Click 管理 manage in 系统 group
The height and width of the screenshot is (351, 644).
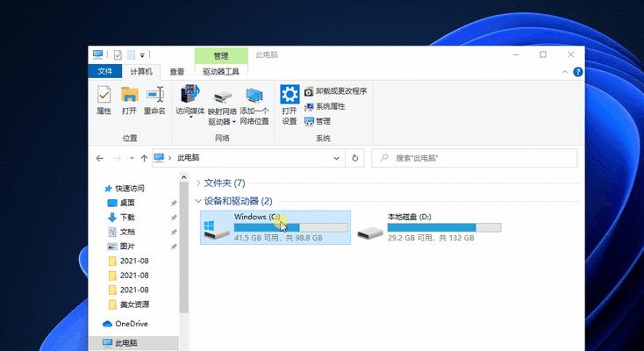click(318, 121)
